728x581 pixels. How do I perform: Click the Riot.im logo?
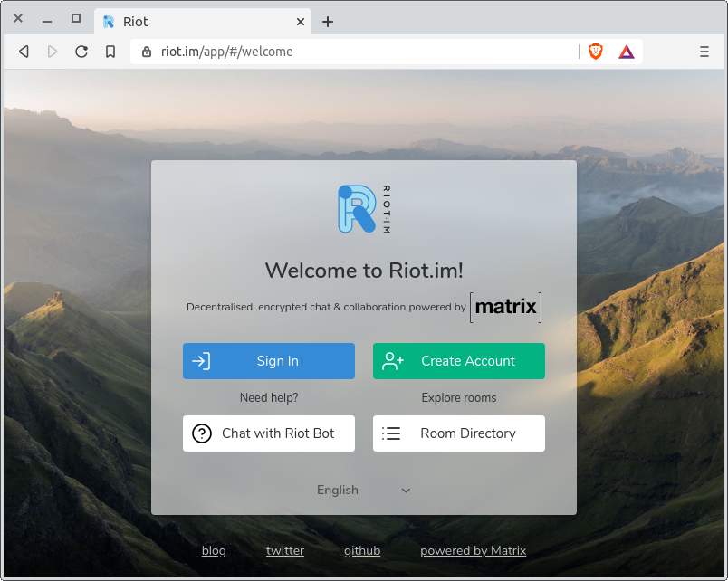click(364, 209)
